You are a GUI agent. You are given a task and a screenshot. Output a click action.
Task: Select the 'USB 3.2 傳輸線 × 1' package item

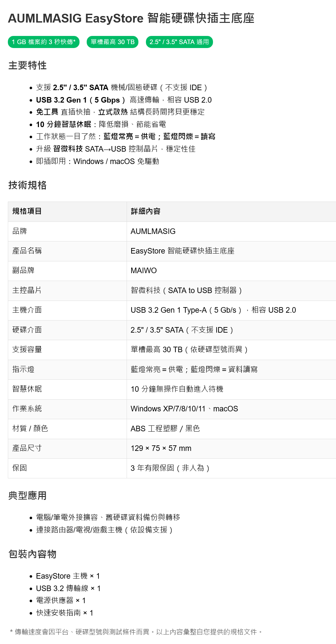(68, 588)
